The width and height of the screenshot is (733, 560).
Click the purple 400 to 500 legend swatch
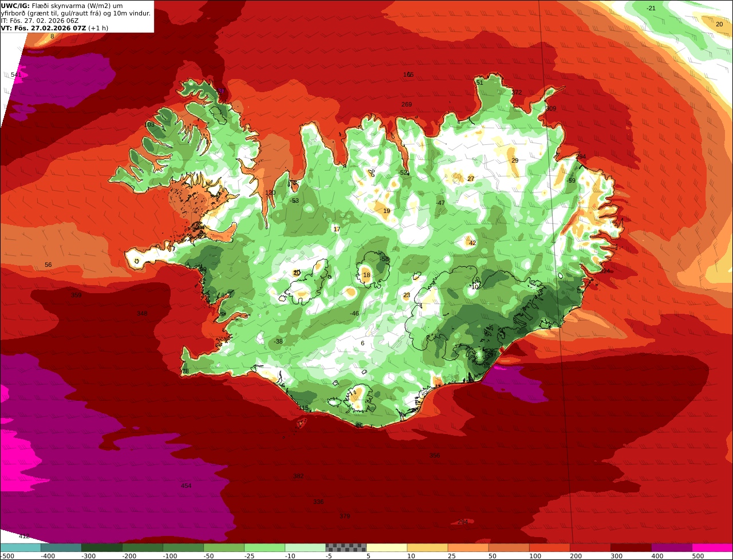pos(671,547)
